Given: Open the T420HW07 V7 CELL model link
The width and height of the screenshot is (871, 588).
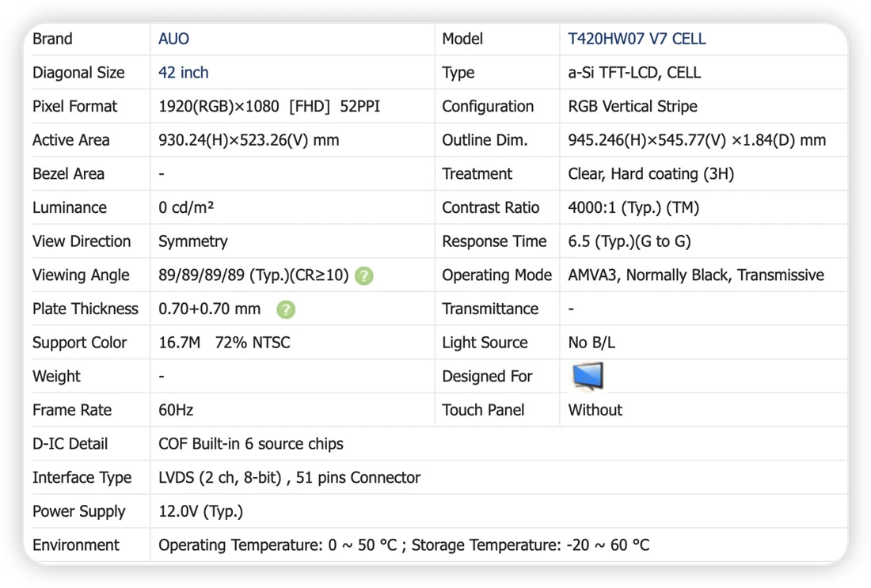Looking at the screenshot, I should coord(637,39).
